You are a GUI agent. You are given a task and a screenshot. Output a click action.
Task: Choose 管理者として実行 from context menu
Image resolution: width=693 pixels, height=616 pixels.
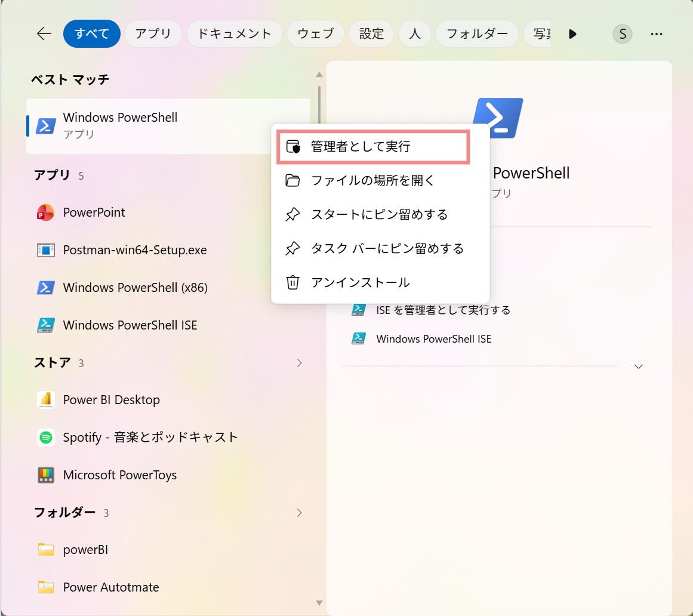(373, 147)
